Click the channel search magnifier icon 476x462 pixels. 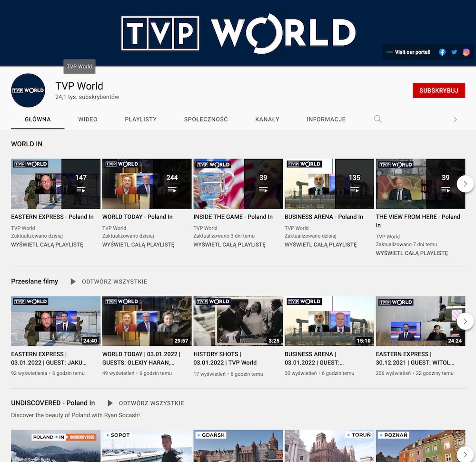pos(377,119)
